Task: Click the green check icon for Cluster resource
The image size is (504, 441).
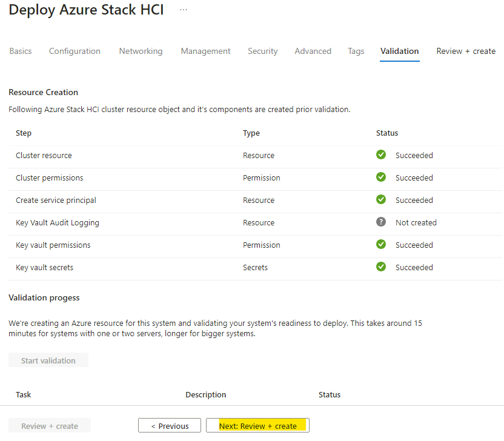Action: (x=381, y=154)
